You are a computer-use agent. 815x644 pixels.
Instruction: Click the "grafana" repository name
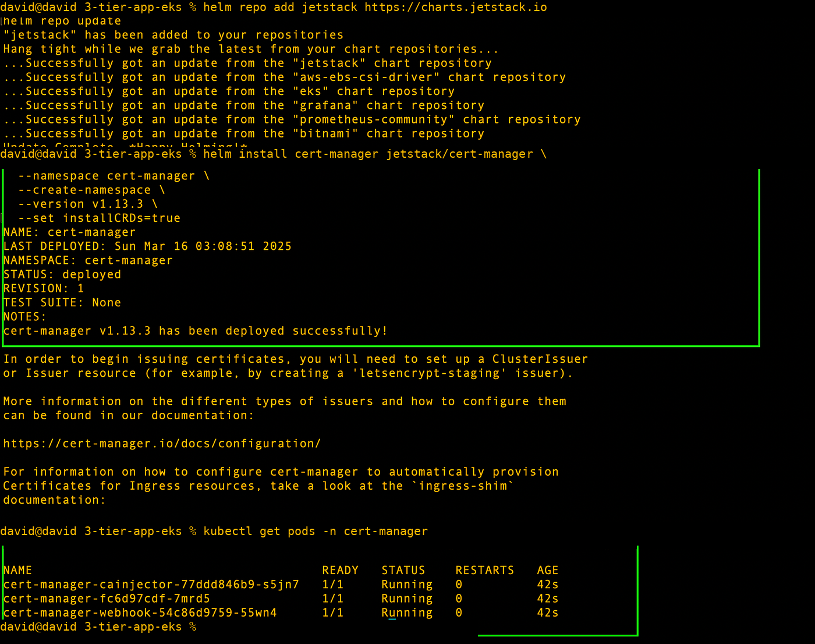[325, 105]
